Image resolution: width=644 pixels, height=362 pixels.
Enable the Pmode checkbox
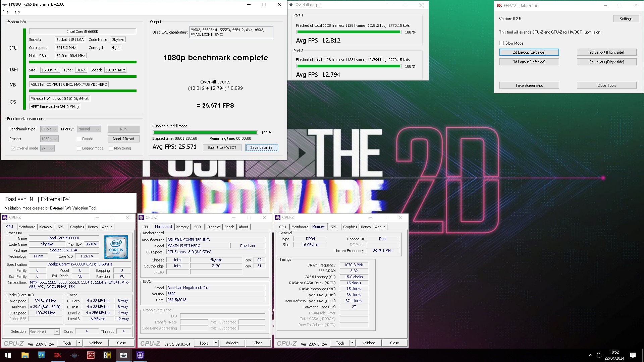79,139
